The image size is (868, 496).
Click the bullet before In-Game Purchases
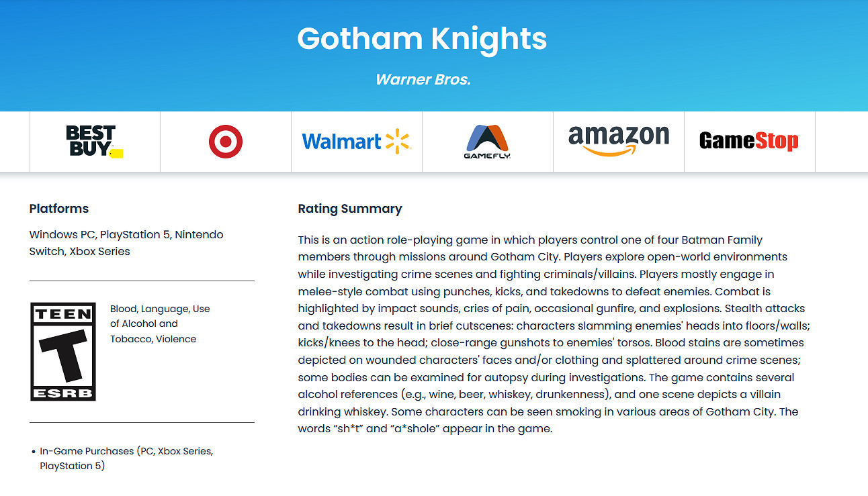point(34,452)
